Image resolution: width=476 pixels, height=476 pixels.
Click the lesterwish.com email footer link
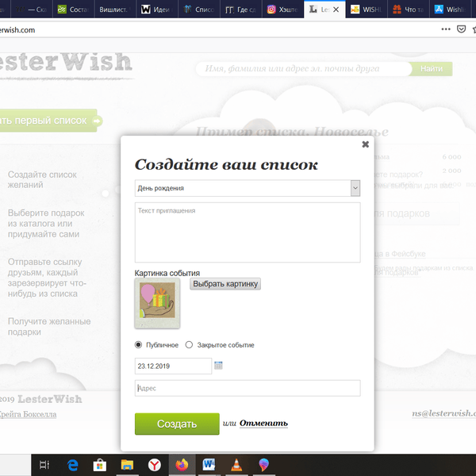(x=443, y=413)
